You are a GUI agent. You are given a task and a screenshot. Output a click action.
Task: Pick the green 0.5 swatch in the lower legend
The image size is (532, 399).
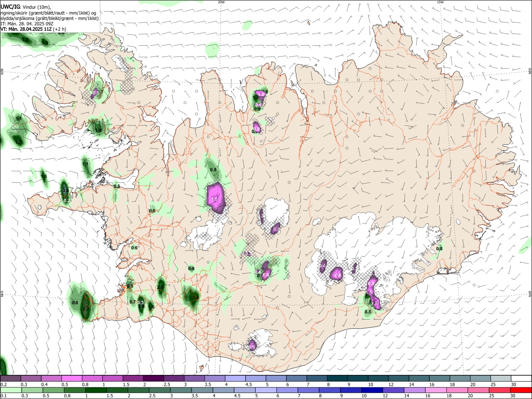coord(53,390)
